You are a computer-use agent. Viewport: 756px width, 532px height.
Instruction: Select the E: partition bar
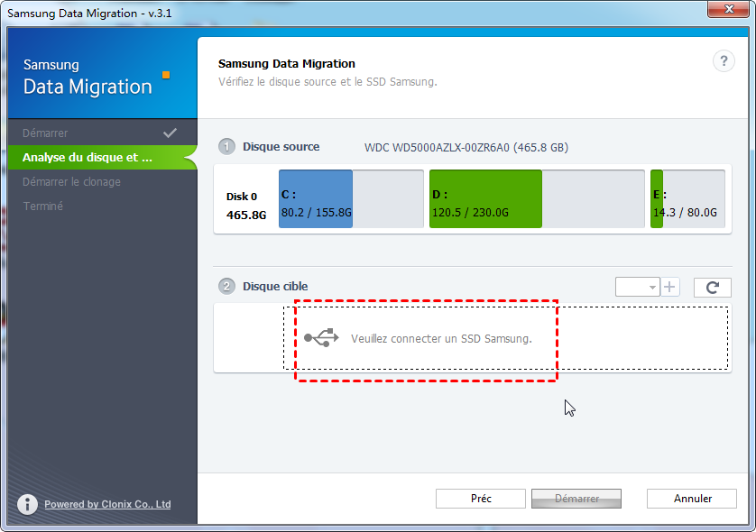(687, 198)
